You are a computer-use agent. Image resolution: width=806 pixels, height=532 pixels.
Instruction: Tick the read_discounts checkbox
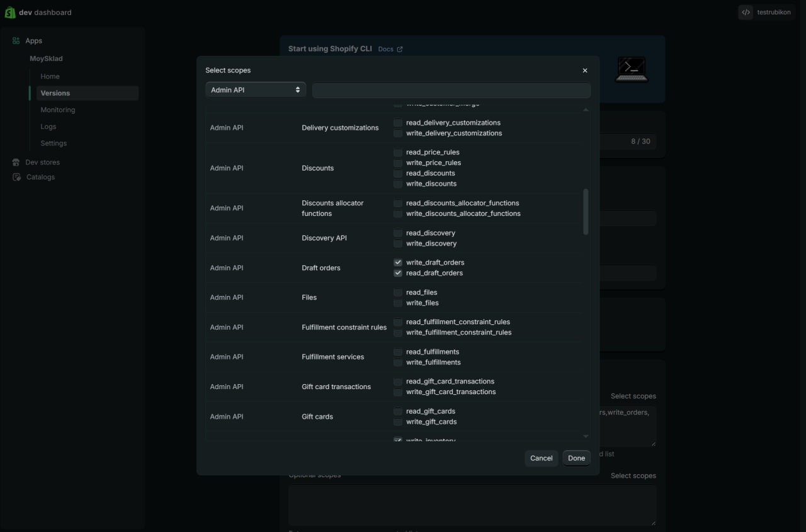[398, 173]
